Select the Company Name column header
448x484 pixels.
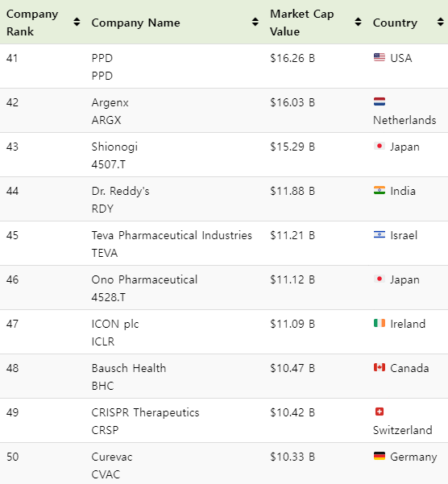tap(135, 23)
